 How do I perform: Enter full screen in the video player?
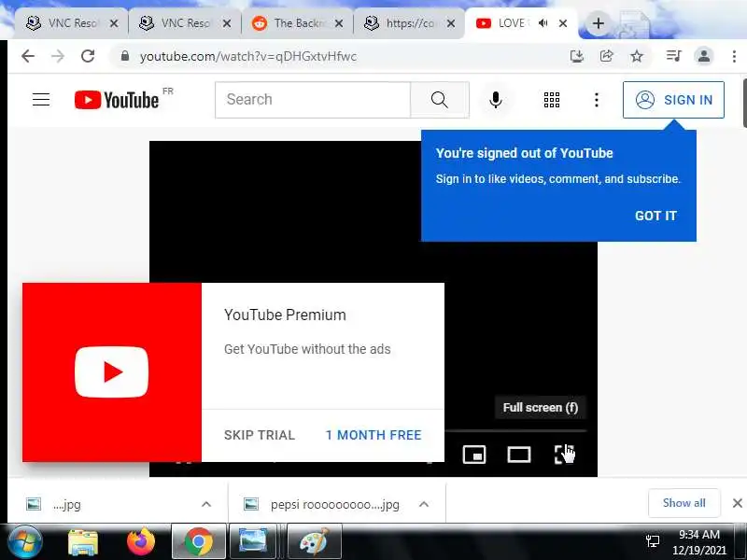point(564,455)
